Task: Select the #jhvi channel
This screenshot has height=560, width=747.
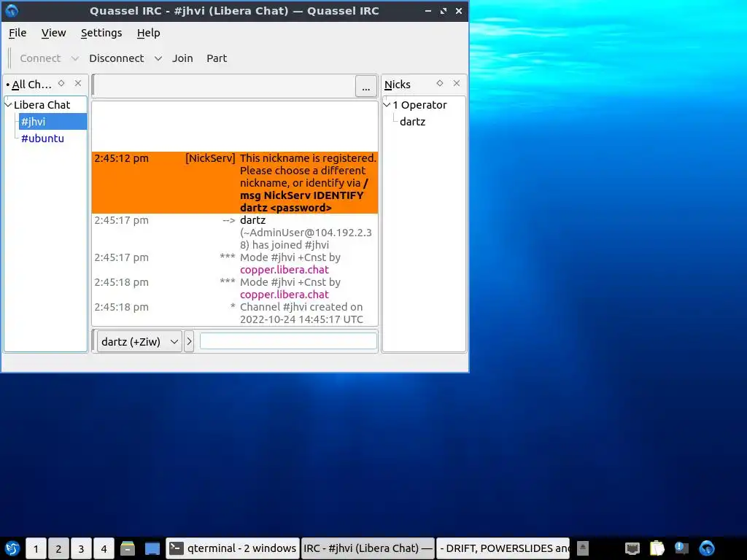Action: [x=53, y=122]
